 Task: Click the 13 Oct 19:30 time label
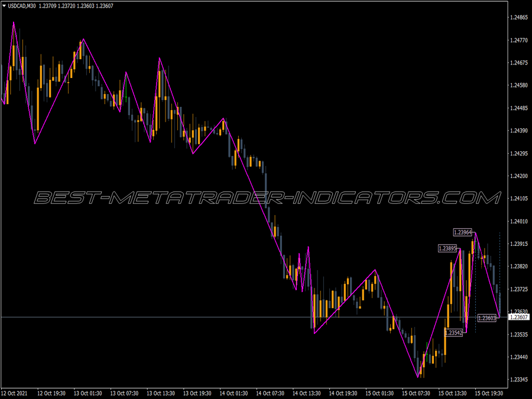click(x=197, y=393)
